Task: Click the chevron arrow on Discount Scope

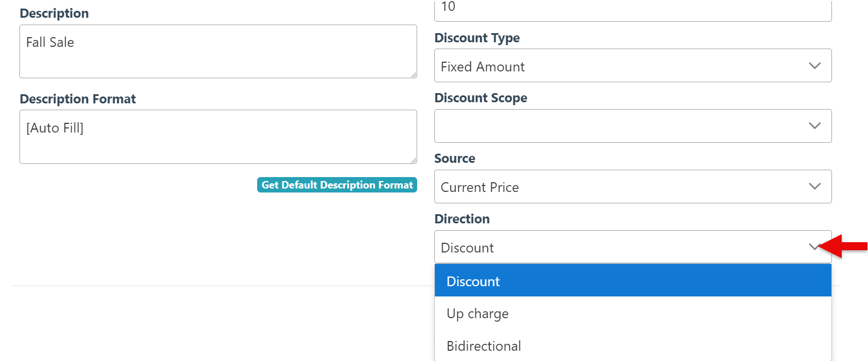Action: point(815,126)
